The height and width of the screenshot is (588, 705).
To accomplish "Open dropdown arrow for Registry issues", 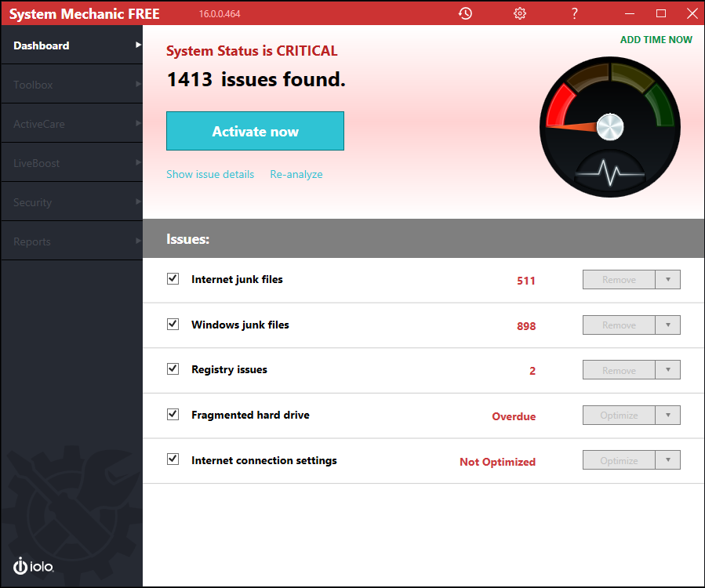I will 667,369.
